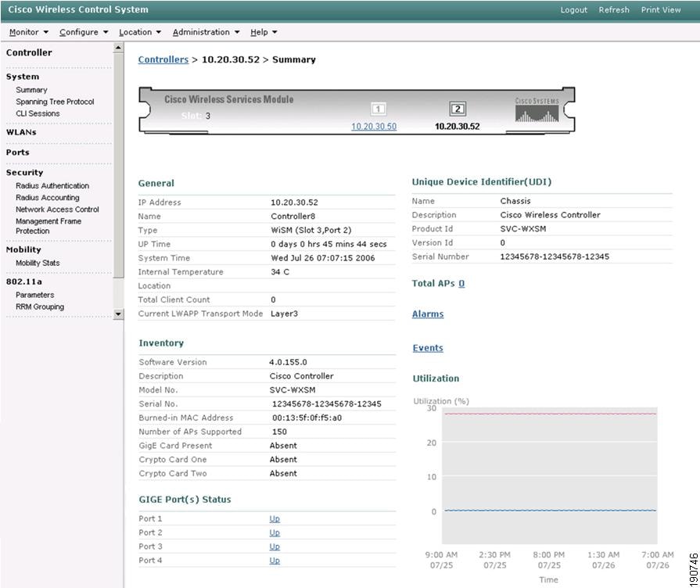700x588 pixels.
Task: Click the UP Time value
Action: click(x=328, y=244)
